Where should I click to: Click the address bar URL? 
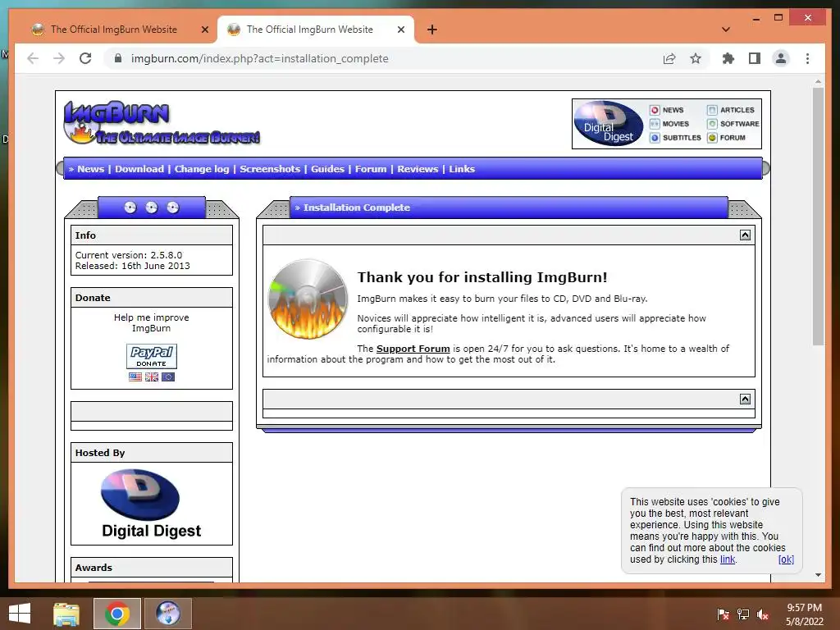coord(259,58)
